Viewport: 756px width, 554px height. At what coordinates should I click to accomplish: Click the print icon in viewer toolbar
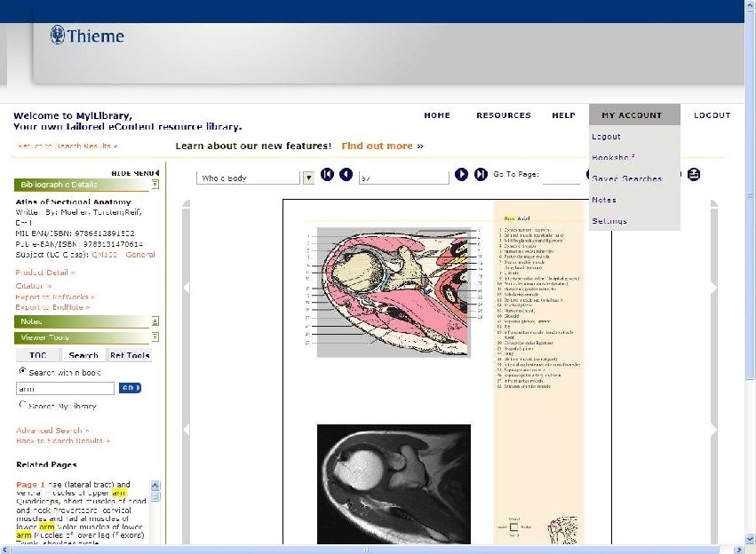click(x=693, y=174)
